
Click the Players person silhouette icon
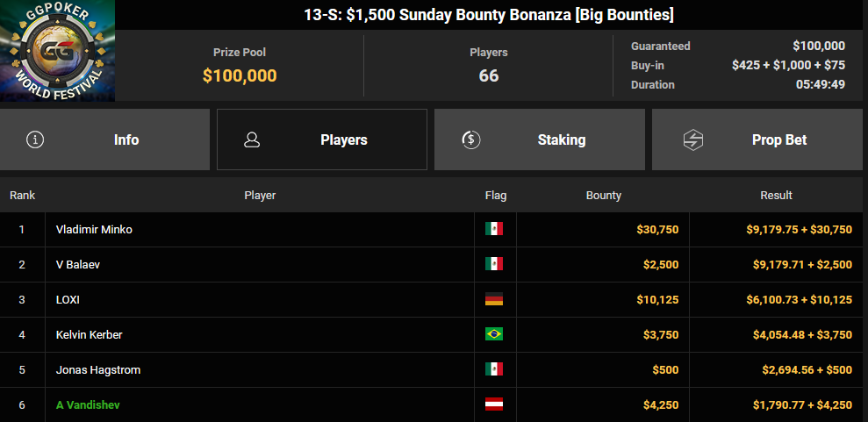[x=252, y=139]
